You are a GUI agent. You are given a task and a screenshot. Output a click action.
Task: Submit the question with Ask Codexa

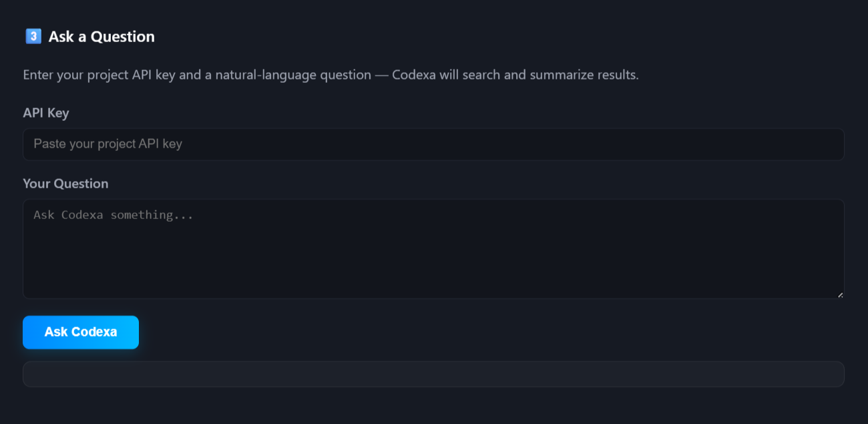tap(81, 332)
